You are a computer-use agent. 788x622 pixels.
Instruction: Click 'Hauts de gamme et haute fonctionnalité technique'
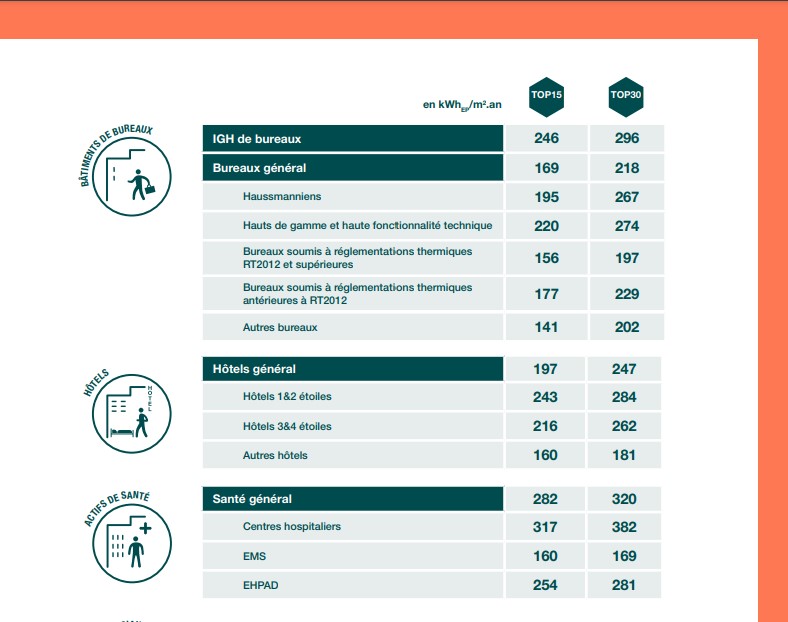pyautogui.click(x=367, y=226)
